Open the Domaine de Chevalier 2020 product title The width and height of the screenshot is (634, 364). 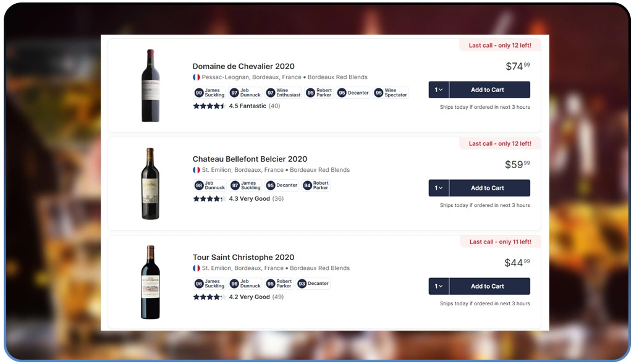pyautogui.click(x=243, y=66)
